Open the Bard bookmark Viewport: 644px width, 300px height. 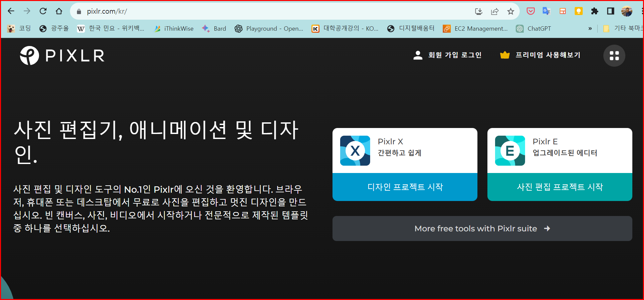tap(214, 29)
